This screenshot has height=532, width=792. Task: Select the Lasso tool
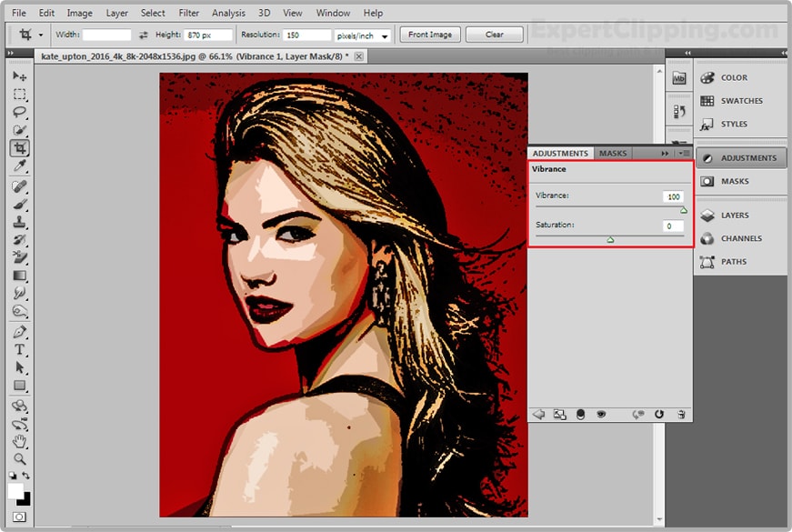point(19,112)
